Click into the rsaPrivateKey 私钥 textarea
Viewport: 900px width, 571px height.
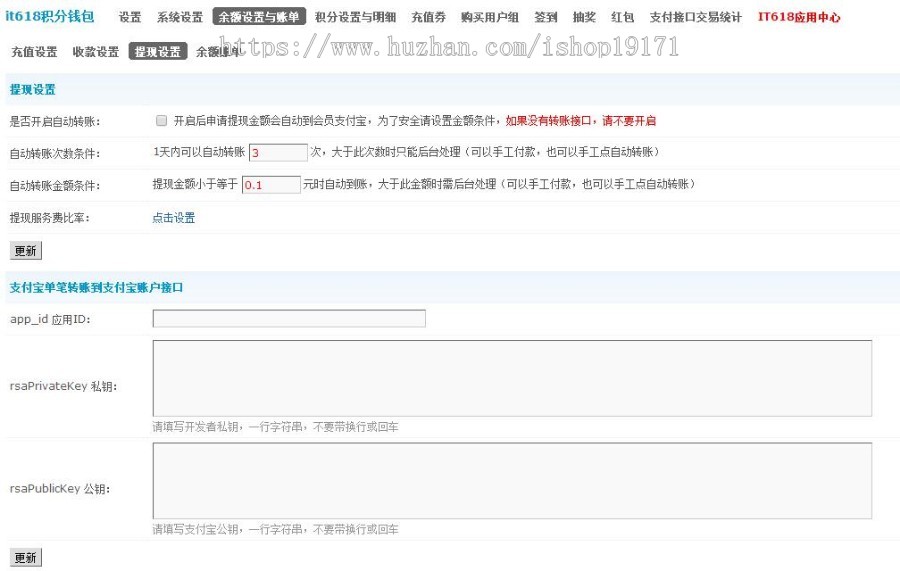tap(512, 378)
